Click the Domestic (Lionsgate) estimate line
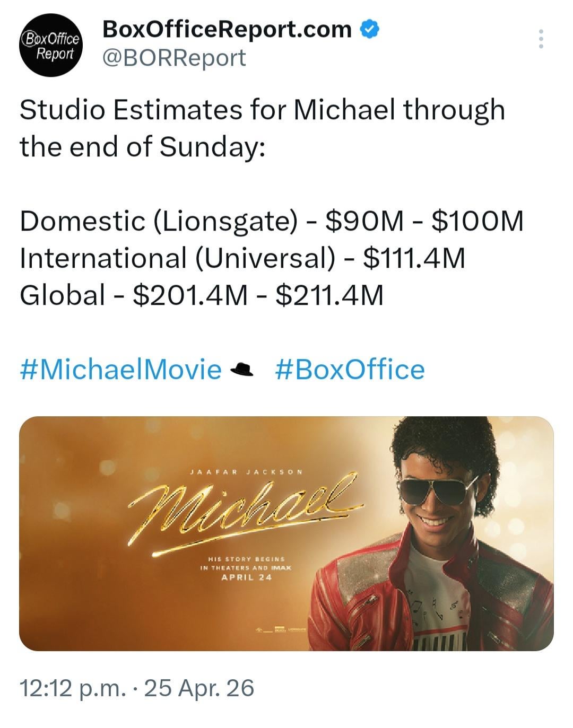This screenshot has height=728, width=573. [271, 221]
